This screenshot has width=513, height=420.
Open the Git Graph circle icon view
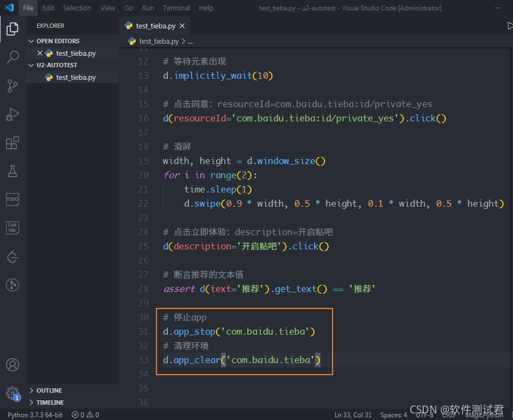coord(13,284)
